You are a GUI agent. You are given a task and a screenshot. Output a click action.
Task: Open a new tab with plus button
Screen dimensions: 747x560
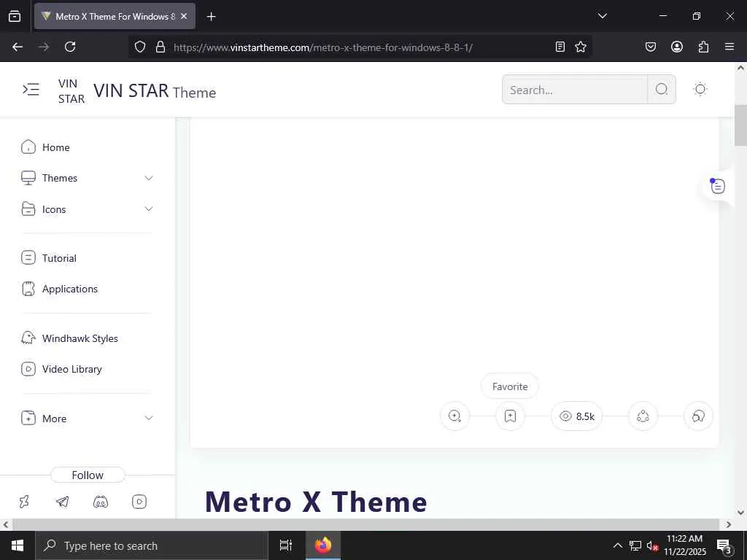point(211,17)
